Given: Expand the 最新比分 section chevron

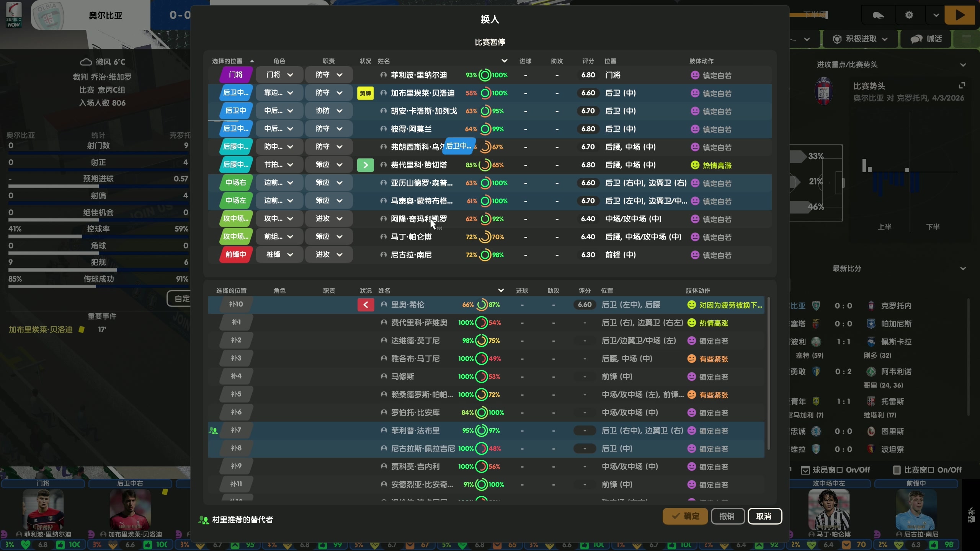Looking at the screenshot, I should (x=963, y=268).
